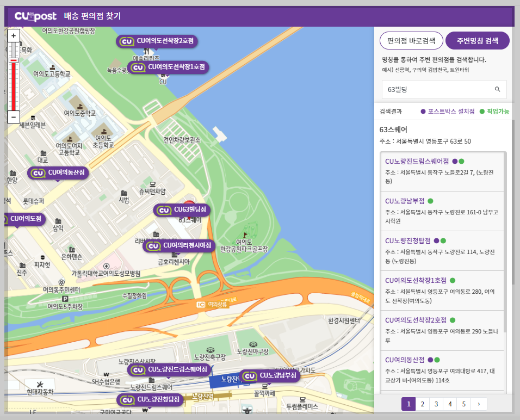This screenshot has height=420, width=520.
Task: Go to results page 2
Action: pos(423,404)
